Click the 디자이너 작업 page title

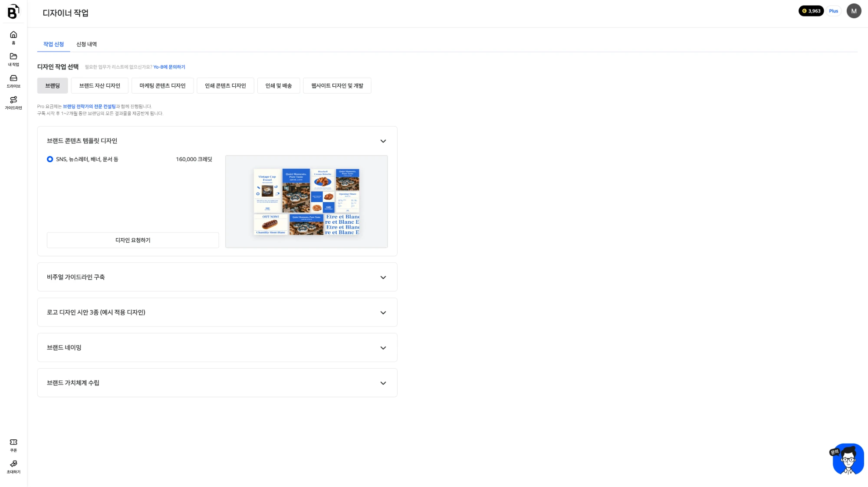click(x=66, y=13)
